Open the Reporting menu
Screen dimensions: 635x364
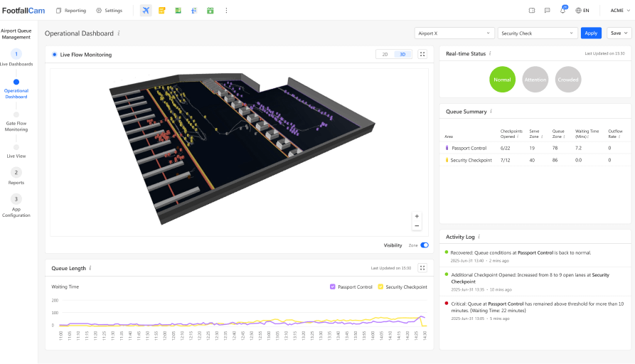71,11
